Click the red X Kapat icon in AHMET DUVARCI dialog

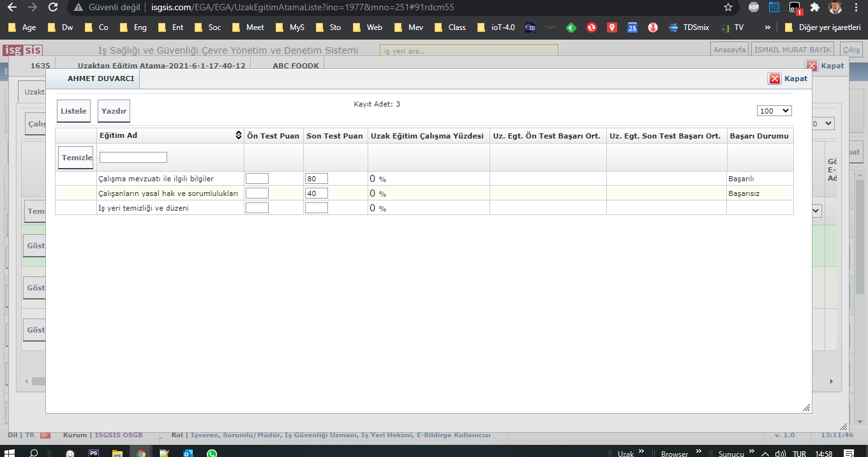[x=775, y=79]
